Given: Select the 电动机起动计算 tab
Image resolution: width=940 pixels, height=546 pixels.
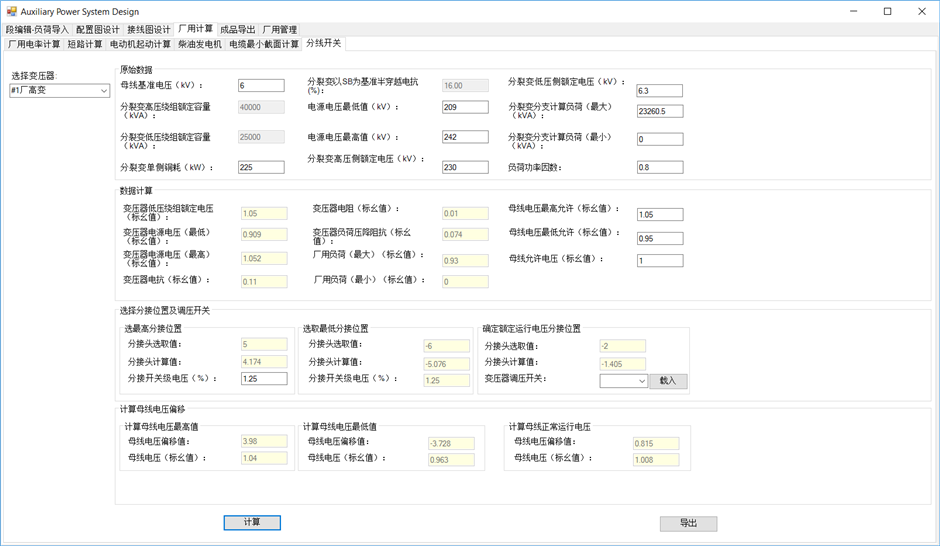Looking at the screenshot, I should (140, 44).
